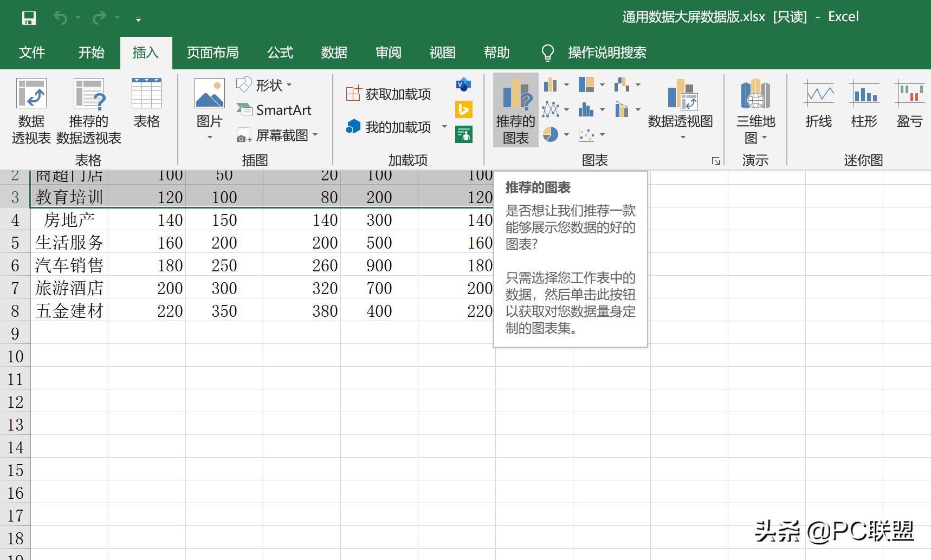Click the People Graph add-in icon
Image resolution: width=931 pixels, height=560 pixels.
464,133
